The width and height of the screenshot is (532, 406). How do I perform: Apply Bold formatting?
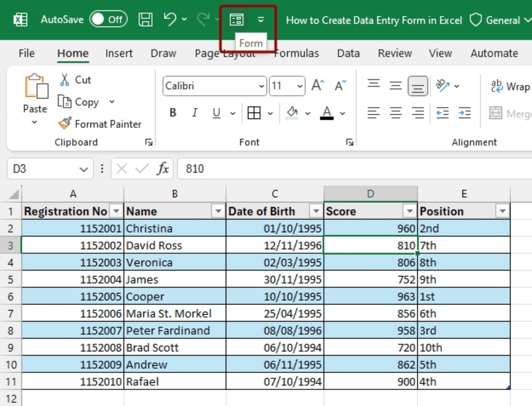[173, 113]
